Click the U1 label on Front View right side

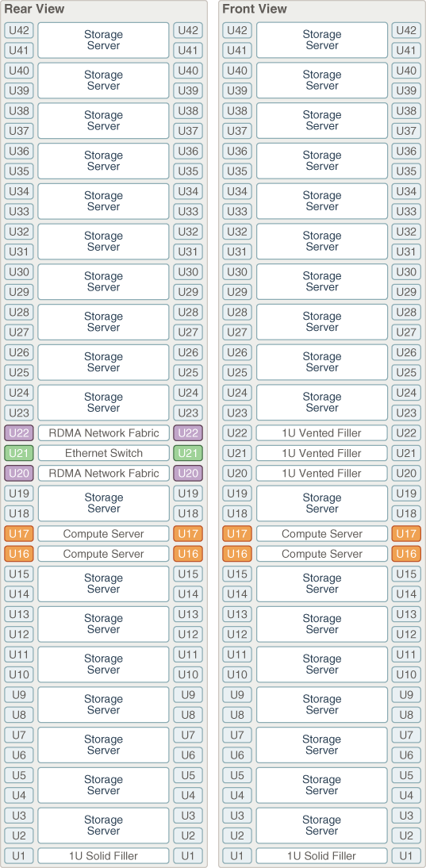pyautogui.click(x=407, y=856)
